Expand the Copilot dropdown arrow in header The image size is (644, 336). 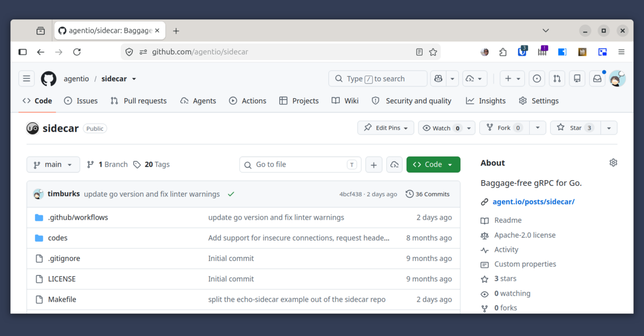pyautogui.click(x=452, y=79)
